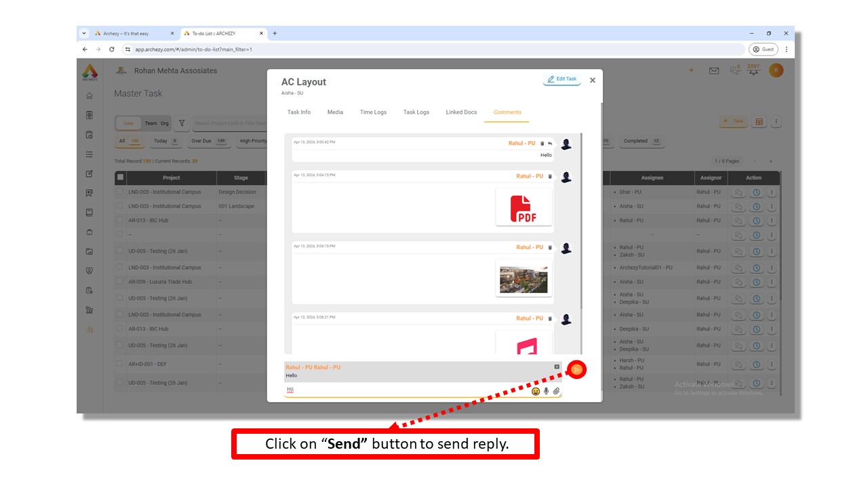Switch to the Media tab
The image size is (868, 488).
pyautogui.click(x=335, y=113)
